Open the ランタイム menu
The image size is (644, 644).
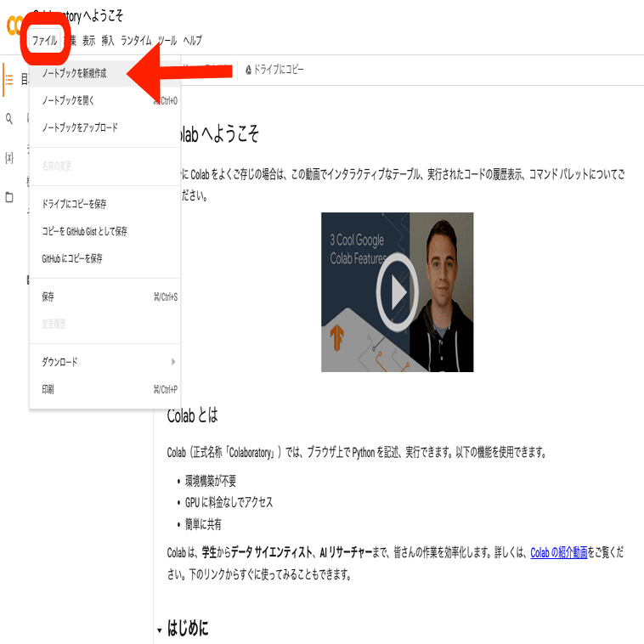(136, 40)
